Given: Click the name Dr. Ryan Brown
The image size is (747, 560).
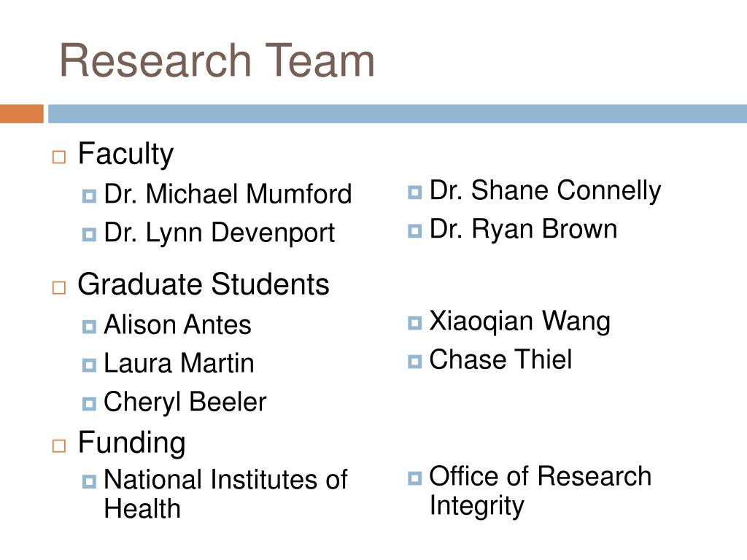Looking at the screenshot, I should click(x=523, y=228).
